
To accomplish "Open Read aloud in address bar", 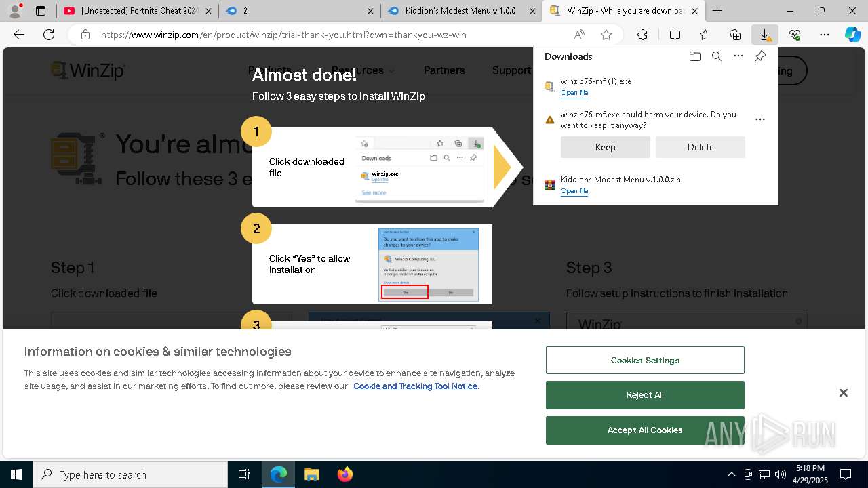I will pos(579,35).
